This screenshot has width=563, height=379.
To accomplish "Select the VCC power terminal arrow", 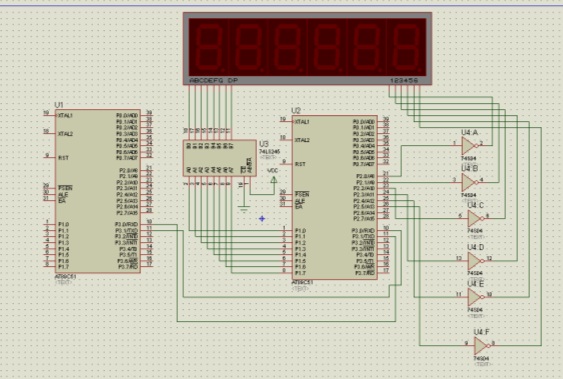I will coord(274,179).
